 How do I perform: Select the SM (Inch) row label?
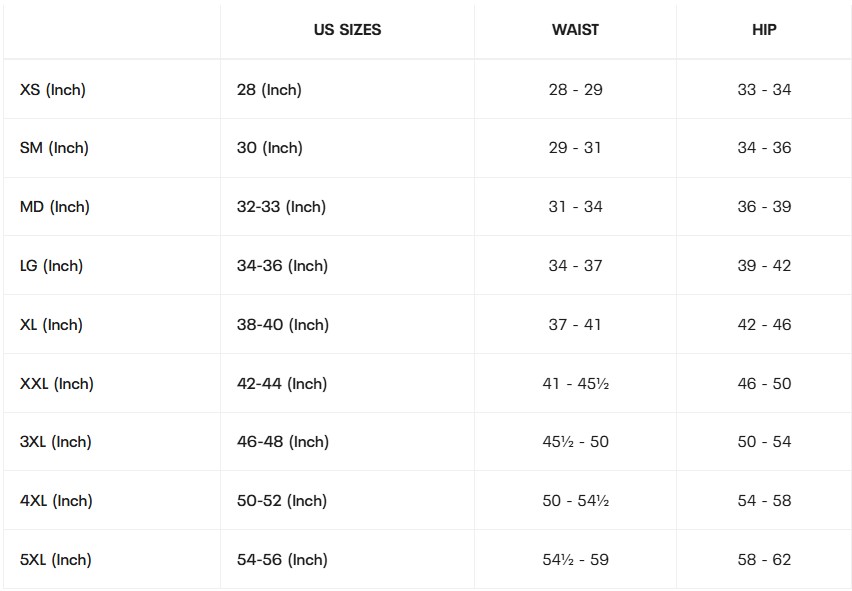(54, 148)
